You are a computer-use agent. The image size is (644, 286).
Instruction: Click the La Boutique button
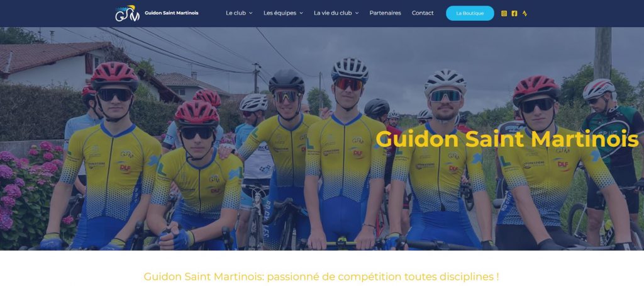click(470, 13)
